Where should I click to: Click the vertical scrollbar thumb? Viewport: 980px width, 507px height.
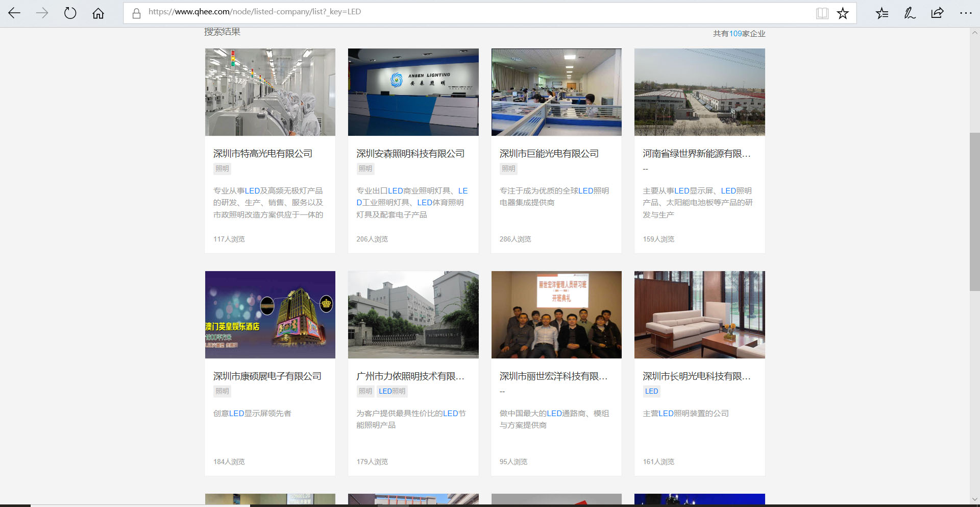974,212
